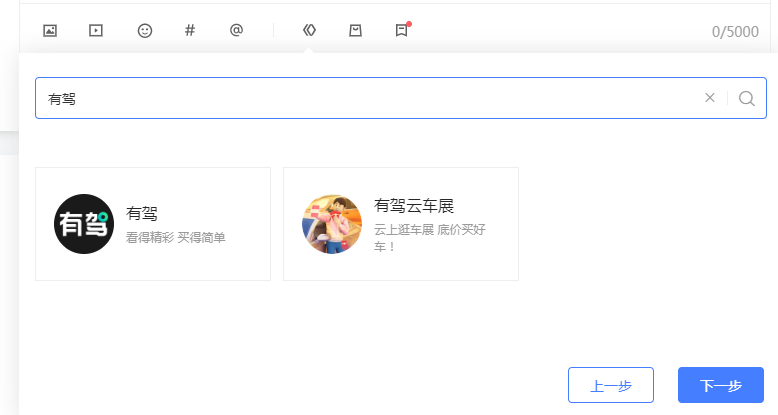Mention a user with the @ icon

coord(237,30)
